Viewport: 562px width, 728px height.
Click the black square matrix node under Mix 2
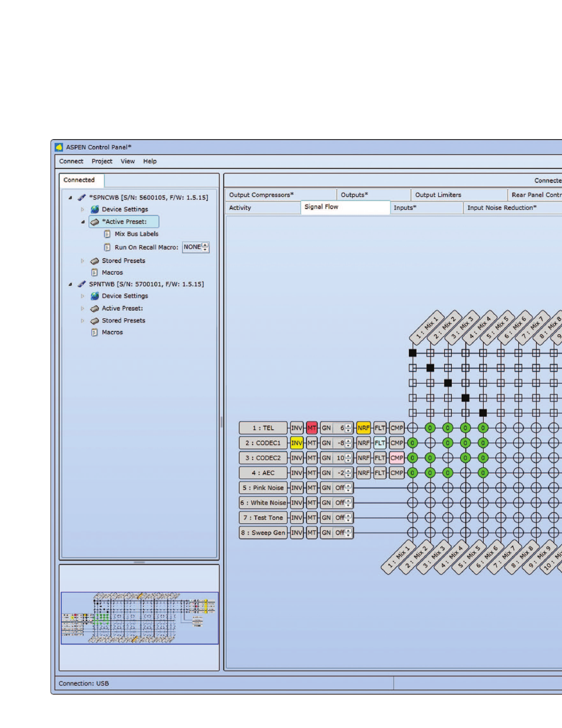click(x=430, y=368)
